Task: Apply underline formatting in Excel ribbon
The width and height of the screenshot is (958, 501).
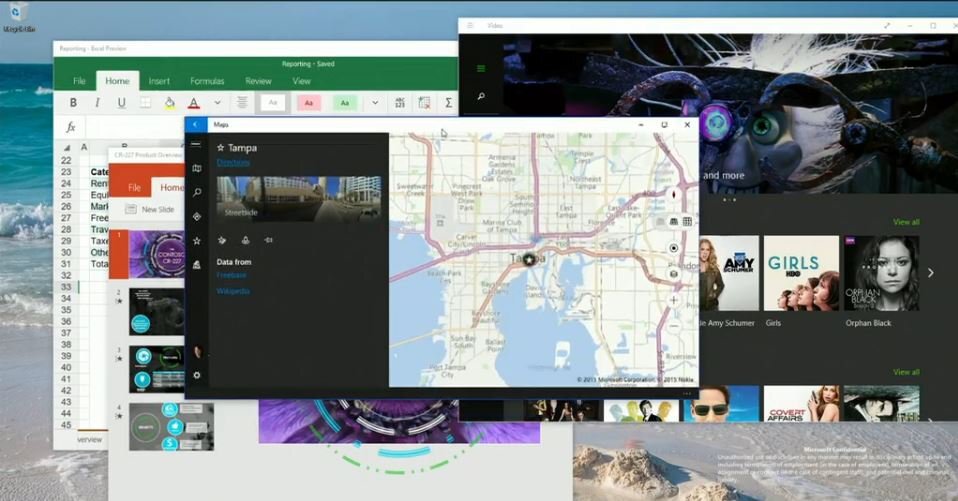Action: point(122,103)
